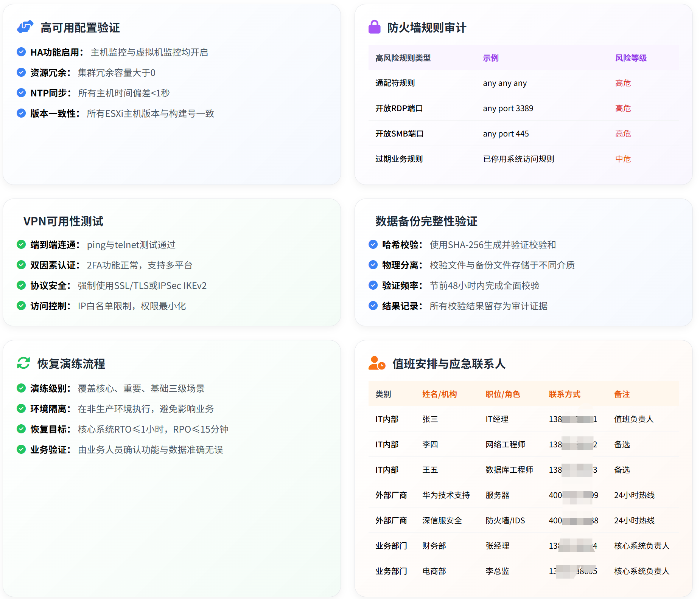
Task: Click the 示例 column header in firewall table
Action: 491,58
